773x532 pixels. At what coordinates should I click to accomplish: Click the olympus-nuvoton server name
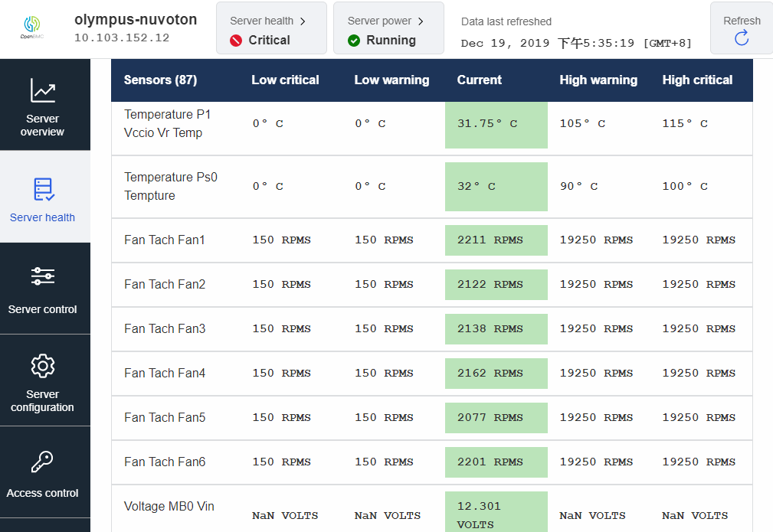click(x=136, y=20)
